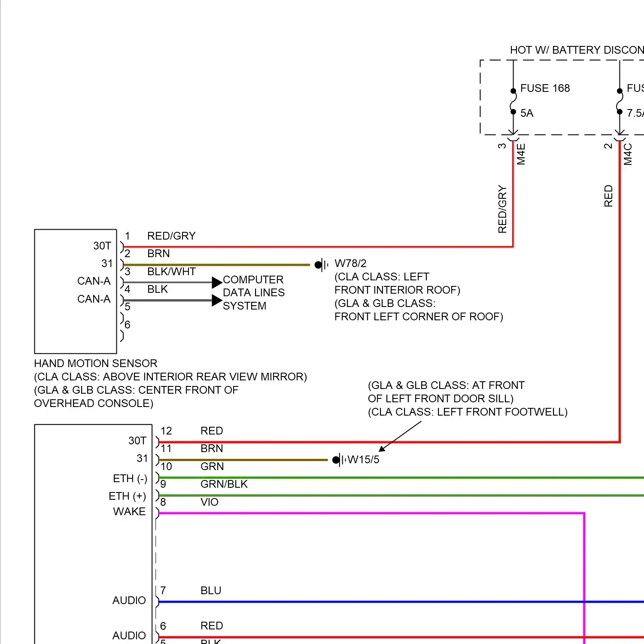Click the magenta VIO wake wire
Screen dimensions: 644x644
tap(369, 513)
